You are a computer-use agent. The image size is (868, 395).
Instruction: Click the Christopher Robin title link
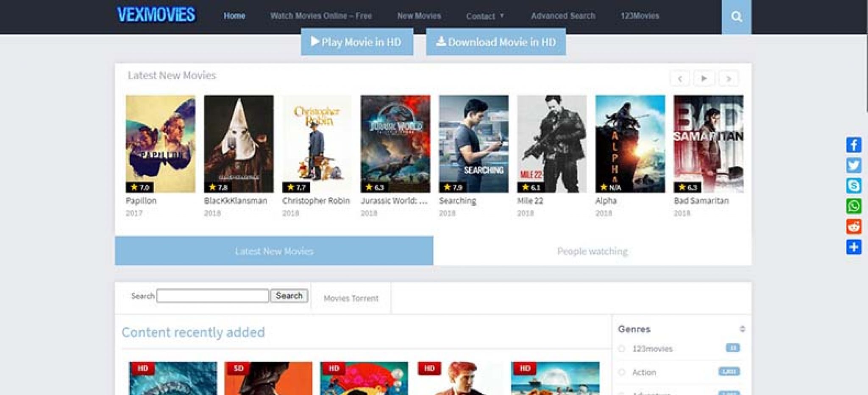[x=316, y=201]
